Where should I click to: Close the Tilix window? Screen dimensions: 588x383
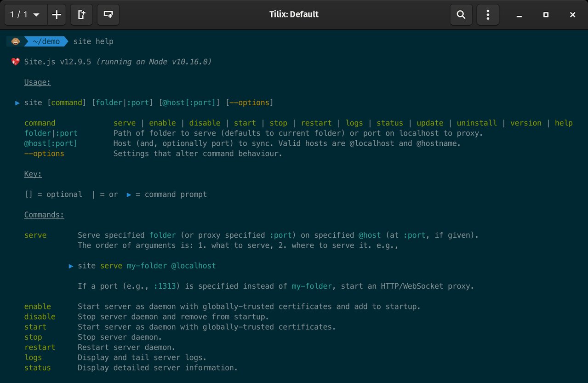(x=572, y=15)
